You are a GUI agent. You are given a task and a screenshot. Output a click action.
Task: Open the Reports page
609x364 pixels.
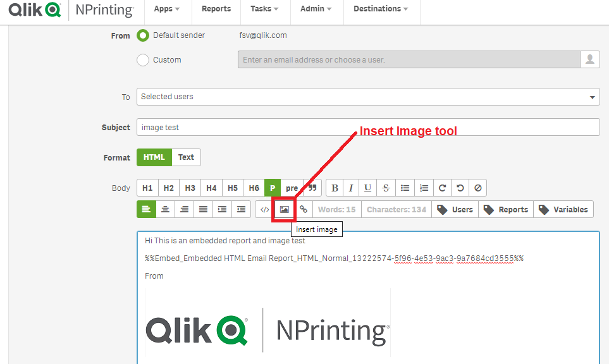[x=216, y=9]
